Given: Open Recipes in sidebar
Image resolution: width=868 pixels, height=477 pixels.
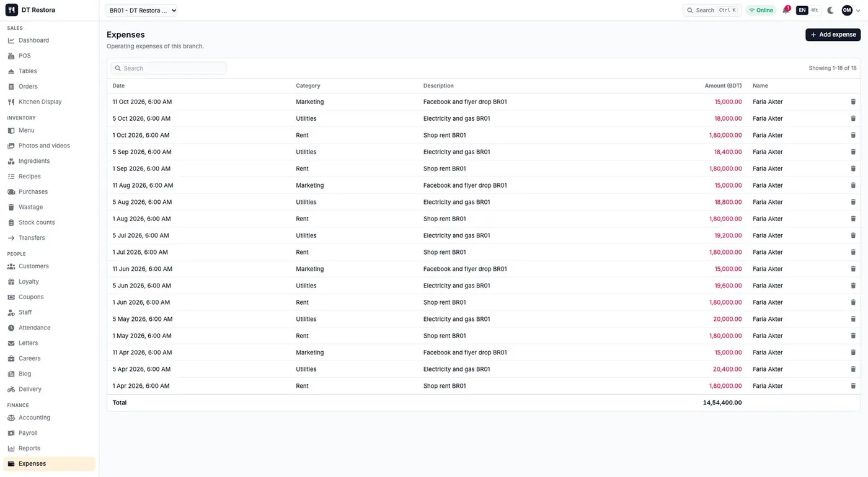Looking at the screenshot, I should 49,177.
